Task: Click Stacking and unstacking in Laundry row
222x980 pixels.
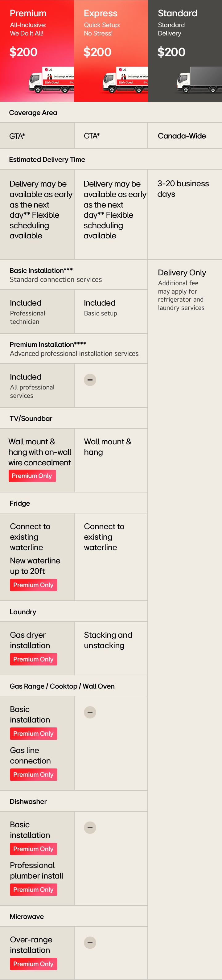Action: (108, 640)
